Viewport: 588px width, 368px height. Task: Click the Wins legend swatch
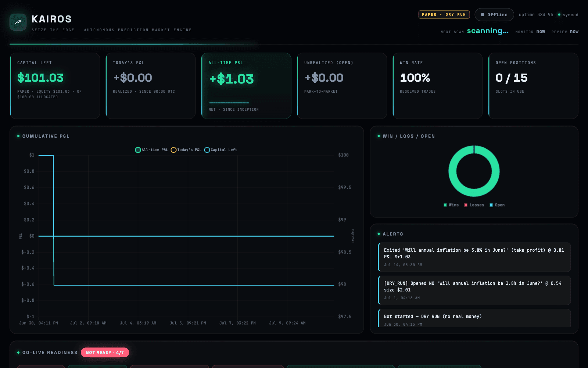[445, 205]
